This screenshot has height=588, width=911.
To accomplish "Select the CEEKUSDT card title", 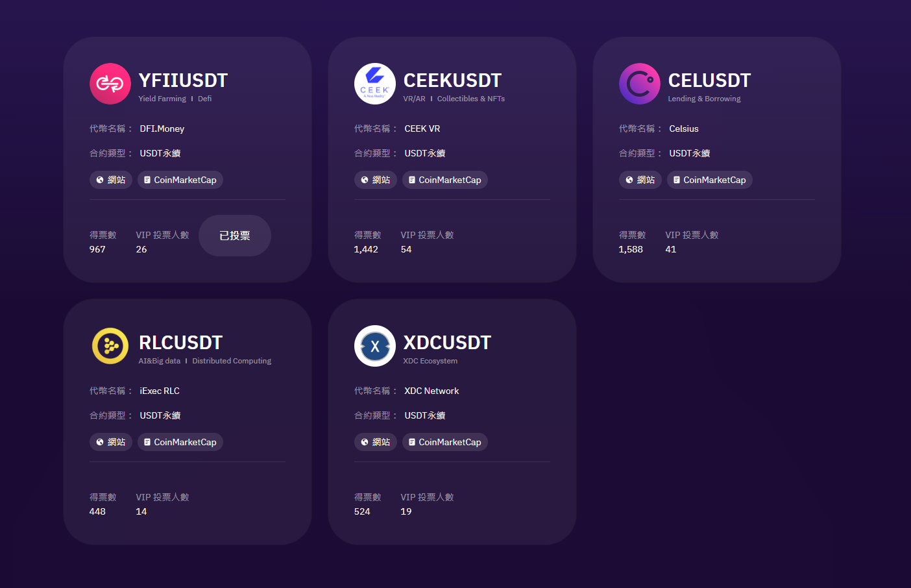I will click(452, 80).
